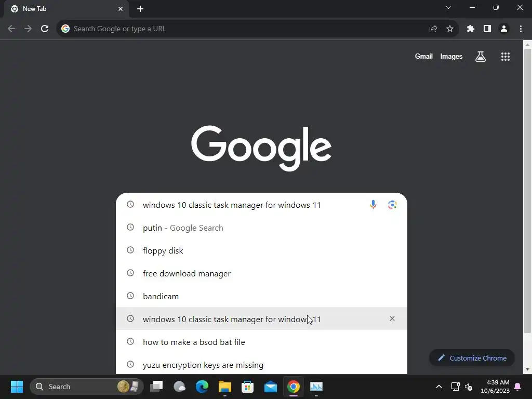Screen dimensions: 532x399
Task: Select highlighted 'windows 10 classic task manager' suggestion
Action: click(x=261, y=319)
